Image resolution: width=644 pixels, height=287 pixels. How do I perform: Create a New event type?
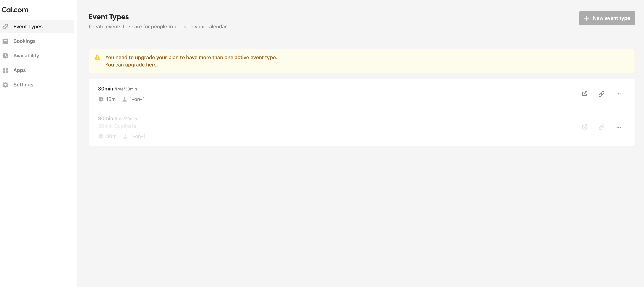(607, 18)
